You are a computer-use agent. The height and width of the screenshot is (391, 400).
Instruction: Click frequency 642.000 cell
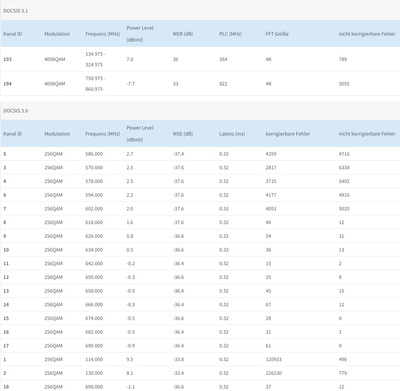click(x=94, y=263)
